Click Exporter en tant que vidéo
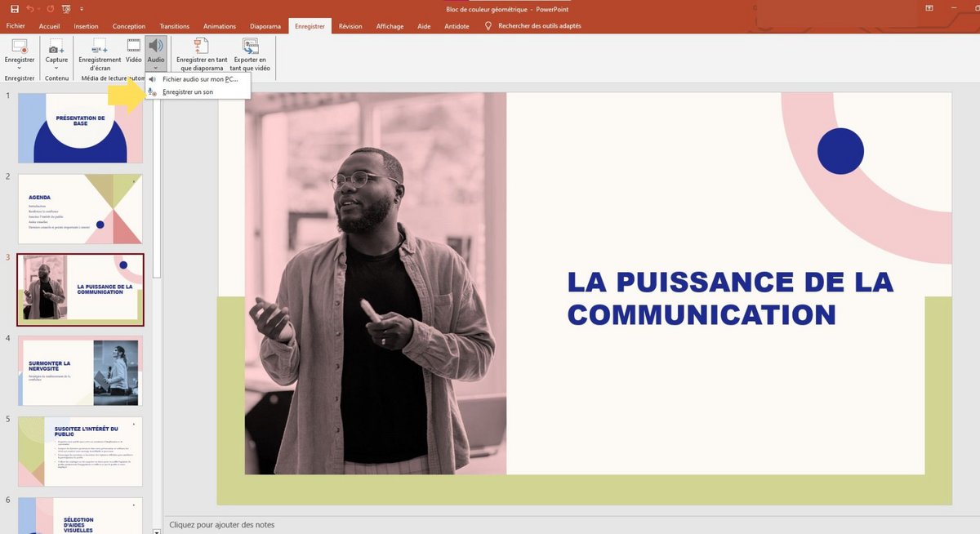The height and width of the screenshot is (534, 980). (x=250, y=54)
